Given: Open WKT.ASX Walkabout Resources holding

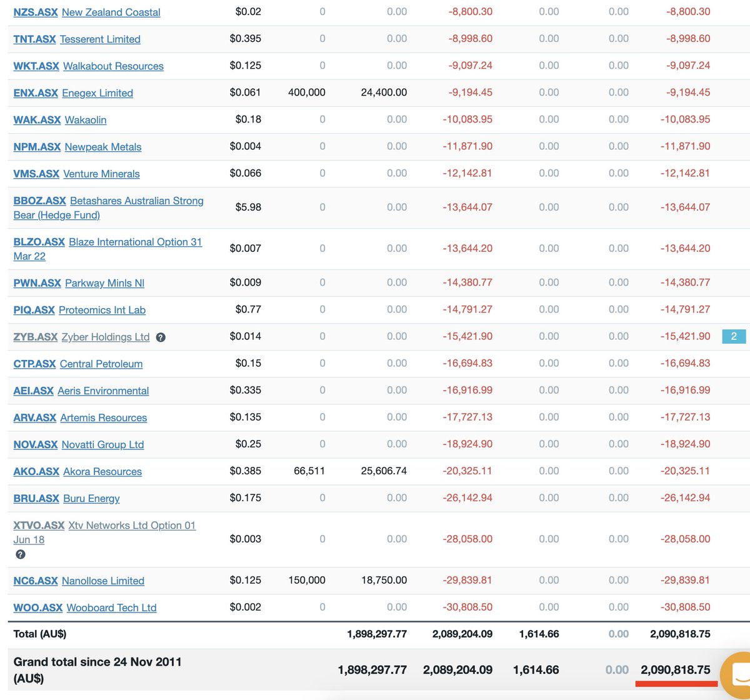Looking at the screenshot, I should (x=88, y=66).
